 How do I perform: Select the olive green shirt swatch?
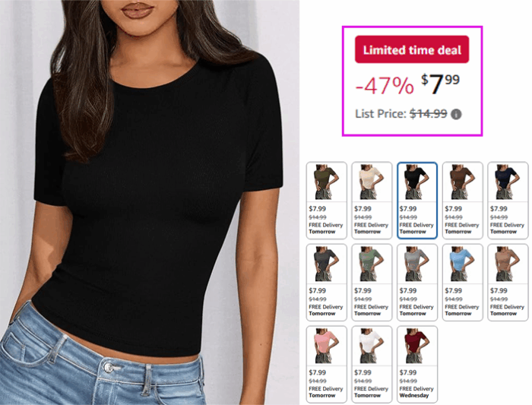(x=326, y=201)
